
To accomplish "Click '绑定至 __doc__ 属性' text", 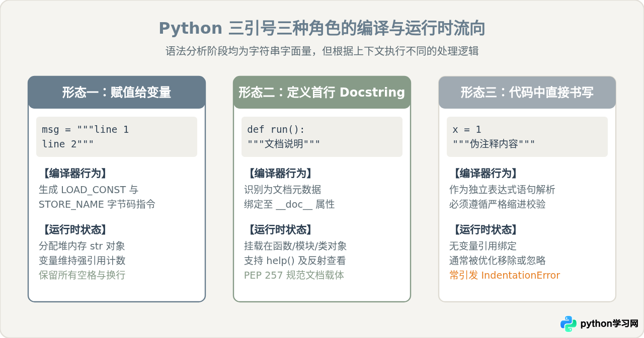I will 289,204.
